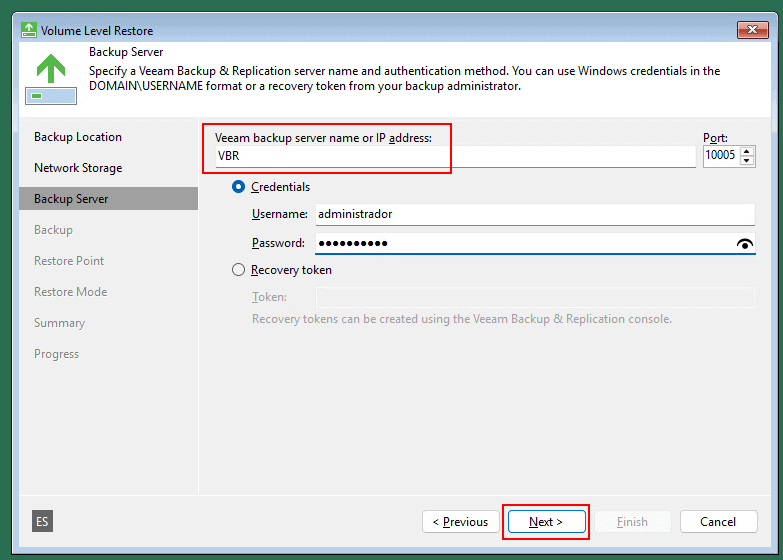783x560 pixels.
Task: Show password using the eye icon
Action: 744,244
